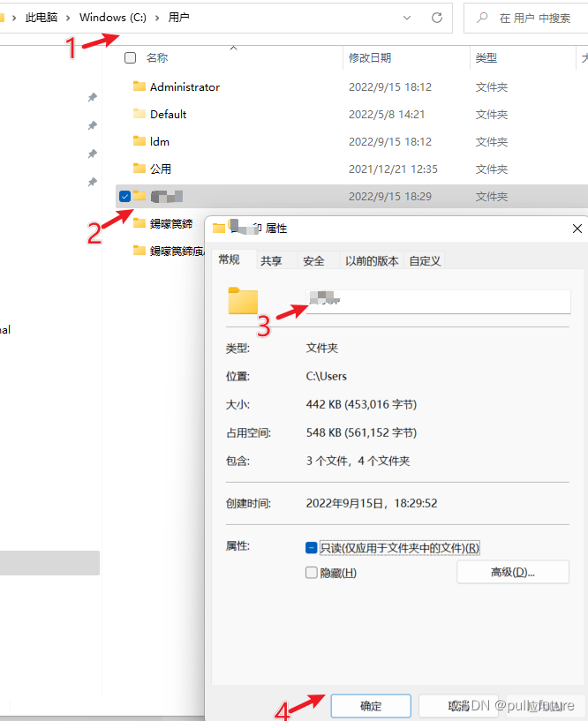Switch to the 共享 tab
Screen dimensions: 588x721
point(271,261)
